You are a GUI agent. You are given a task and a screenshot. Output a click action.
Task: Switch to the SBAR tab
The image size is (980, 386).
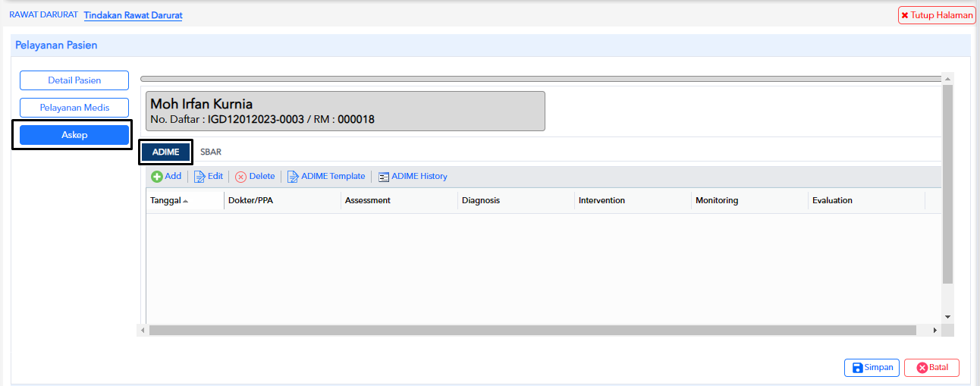click(211, 152)
